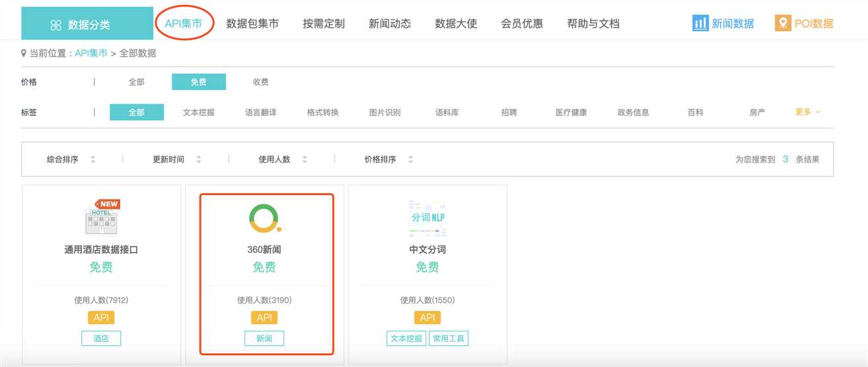Select the 免费 price filter
The height and width of the screenshot is (367, 868).
pos(198,82)
